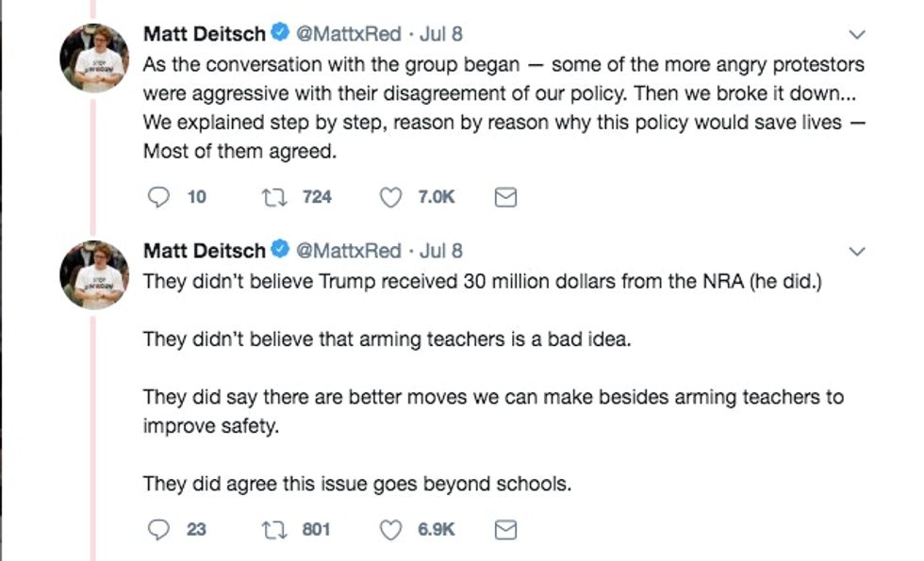Retweet the tweet with 801 retweets
This screenshot has height=561, width=924.
(x=272, y=530)
